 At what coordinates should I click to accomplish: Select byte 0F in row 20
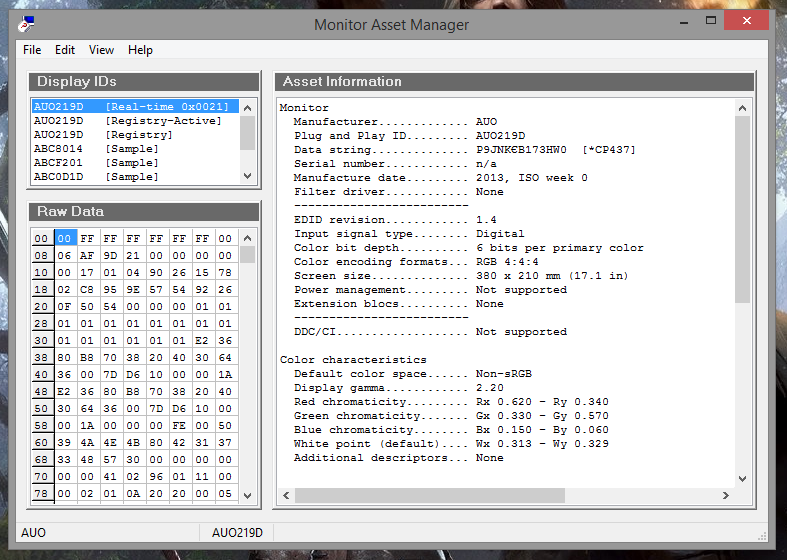click(x=64, y=307)
